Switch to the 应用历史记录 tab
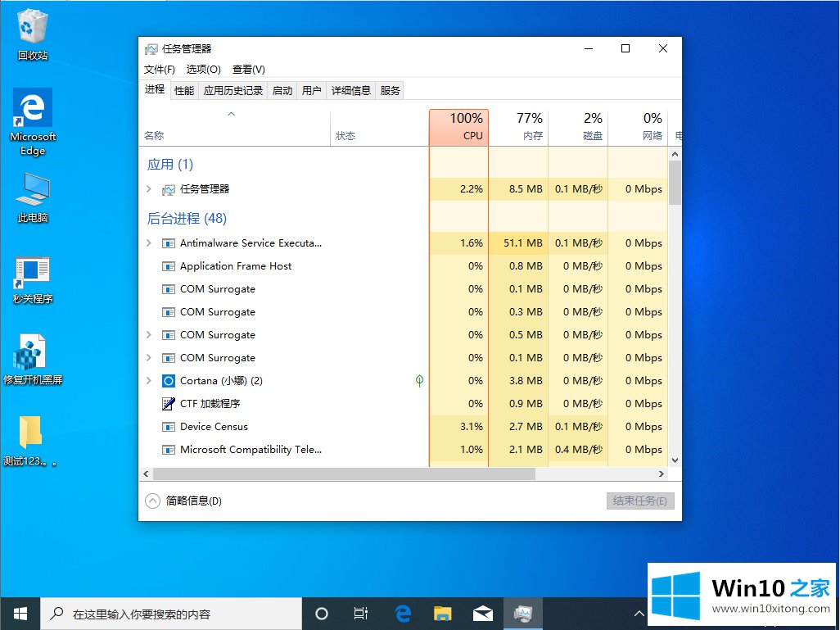The image size is (840, 630). [233, 91]
